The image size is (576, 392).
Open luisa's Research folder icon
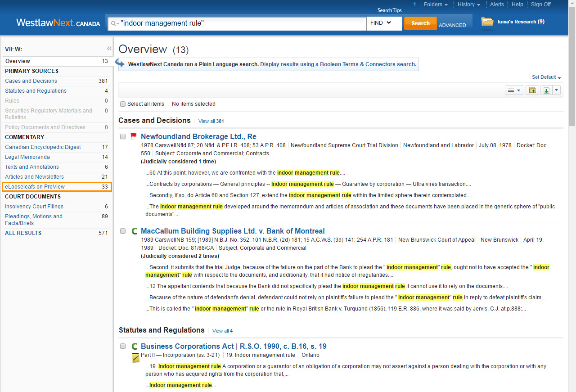tap(487, 22)
